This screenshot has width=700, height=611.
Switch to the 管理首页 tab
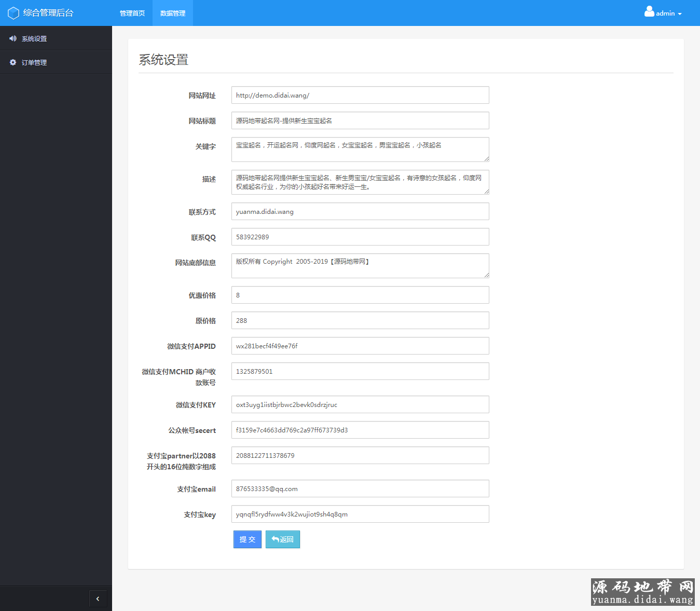132,13
